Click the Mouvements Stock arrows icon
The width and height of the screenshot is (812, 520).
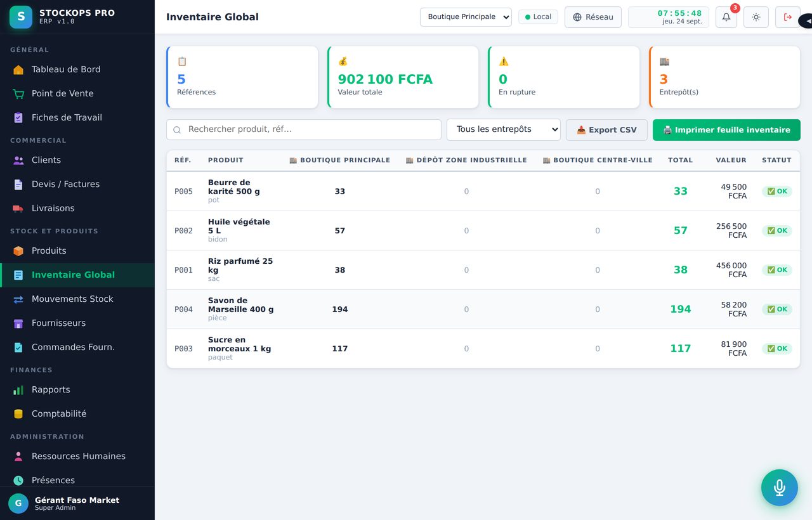click(18, 299)
